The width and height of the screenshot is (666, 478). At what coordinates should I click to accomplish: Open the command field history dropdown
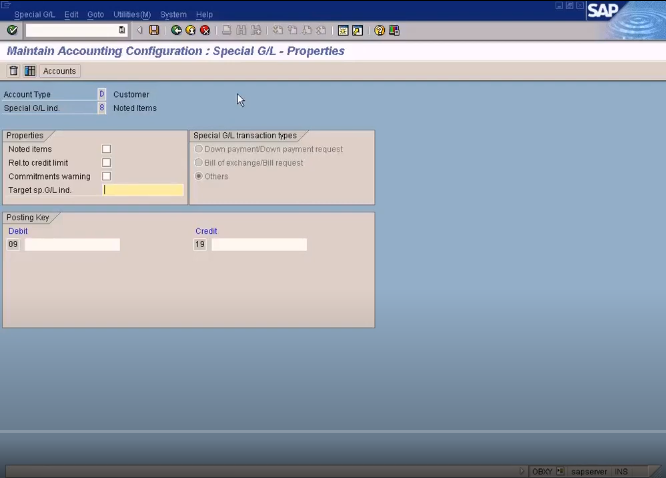(122, 30)
